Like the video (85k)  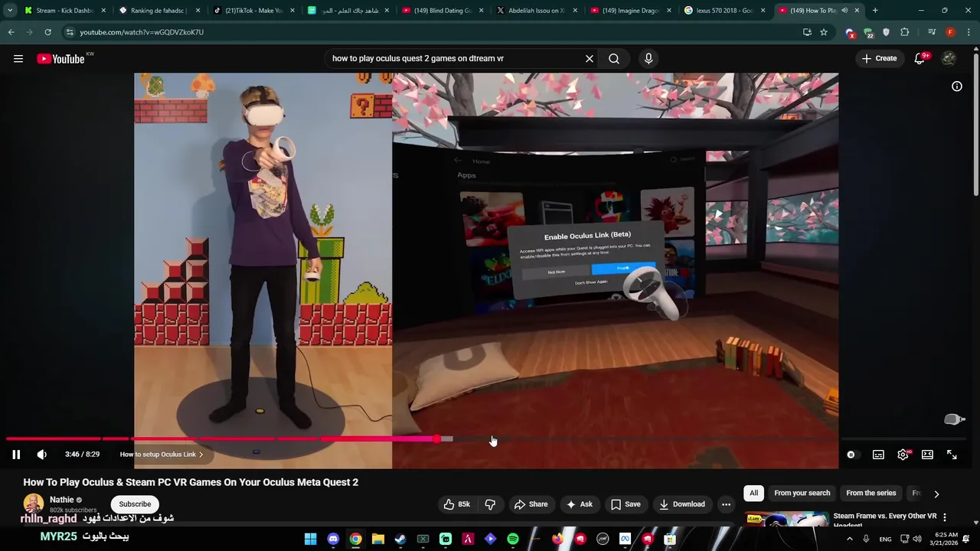[x=456, y=504]
